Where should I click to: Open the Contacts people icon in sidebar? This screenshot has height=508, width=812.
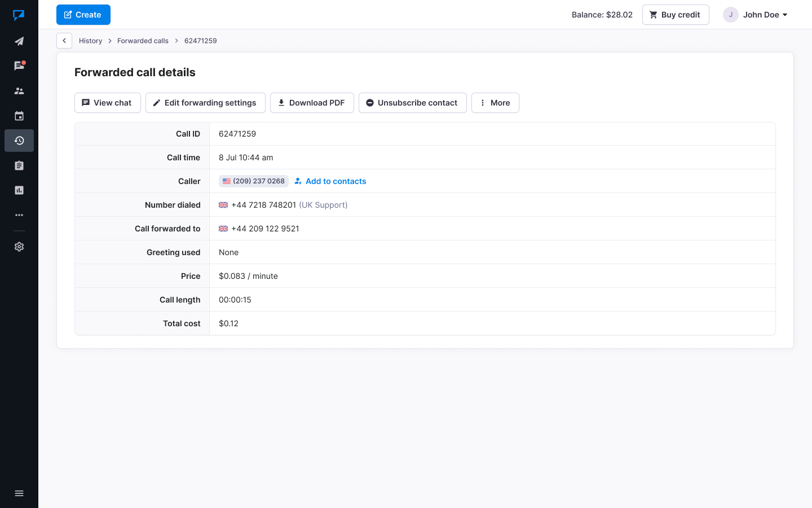click(x=19, y=91)
